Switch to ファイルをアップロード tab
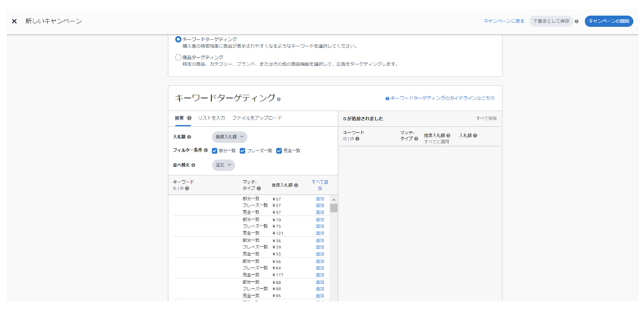Viewport: 644px width, 309px height. (x=257, y=118)
